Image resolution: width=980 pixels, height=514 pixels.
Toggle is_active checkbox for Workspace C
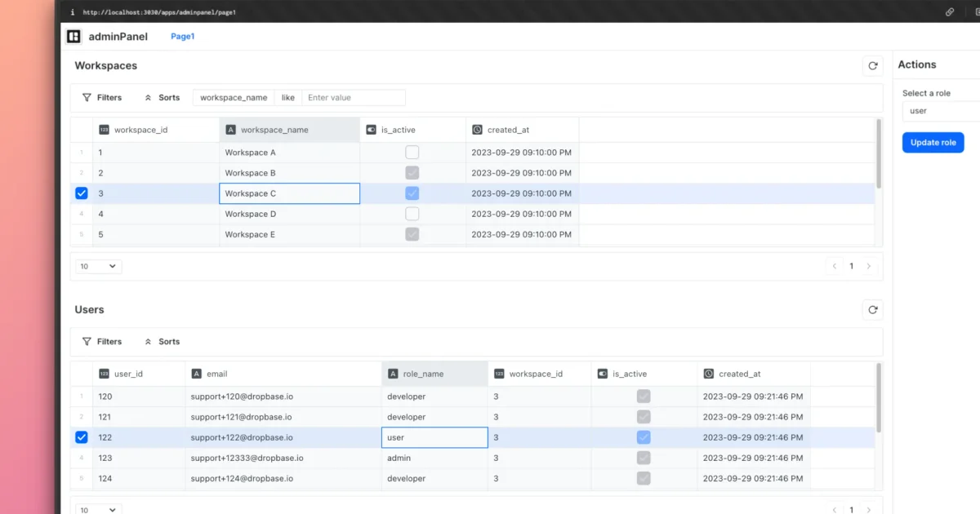tap(412, 193)
